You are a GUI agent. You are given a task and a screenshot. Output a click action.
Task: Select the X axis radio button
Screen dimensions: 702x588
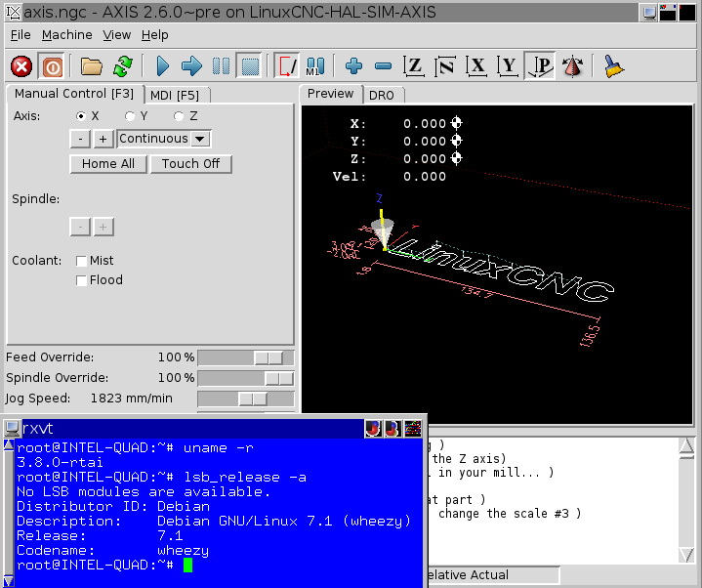[81, 116]
